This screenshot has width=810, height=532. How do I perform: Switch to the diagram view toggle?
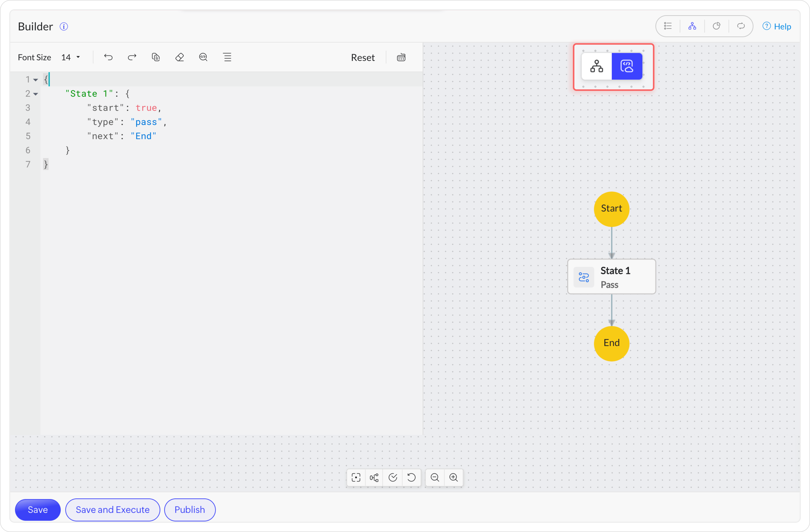point(597,66)
